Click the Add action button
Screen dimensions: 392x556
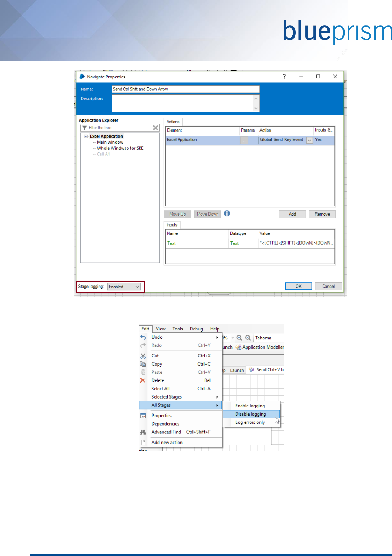pos(292,214)
